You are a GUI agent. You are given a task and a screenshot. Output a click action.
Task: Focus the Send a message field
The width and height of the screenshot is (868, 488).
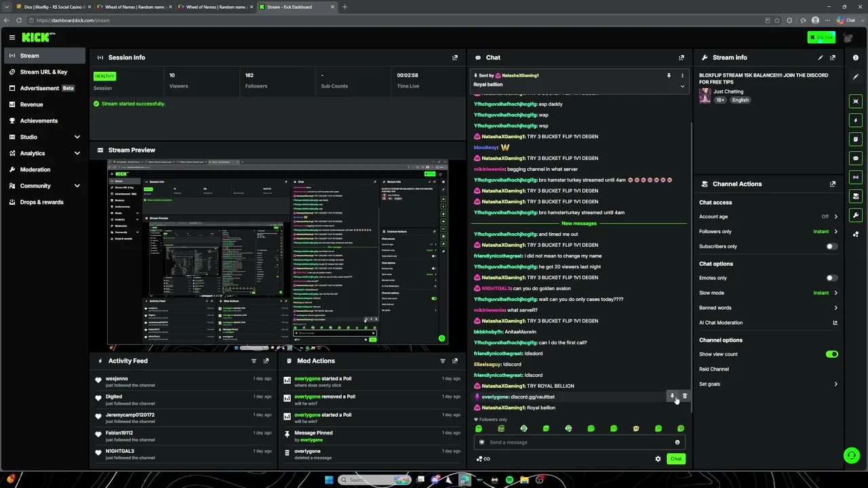click(x=580, y=442)
